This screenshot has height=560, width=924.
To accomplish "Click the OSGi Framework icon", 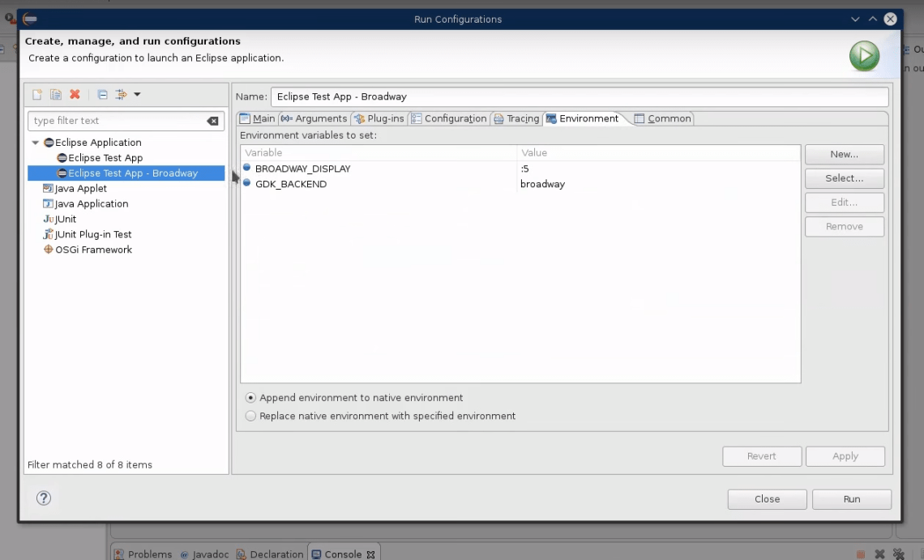I will 49,250.
